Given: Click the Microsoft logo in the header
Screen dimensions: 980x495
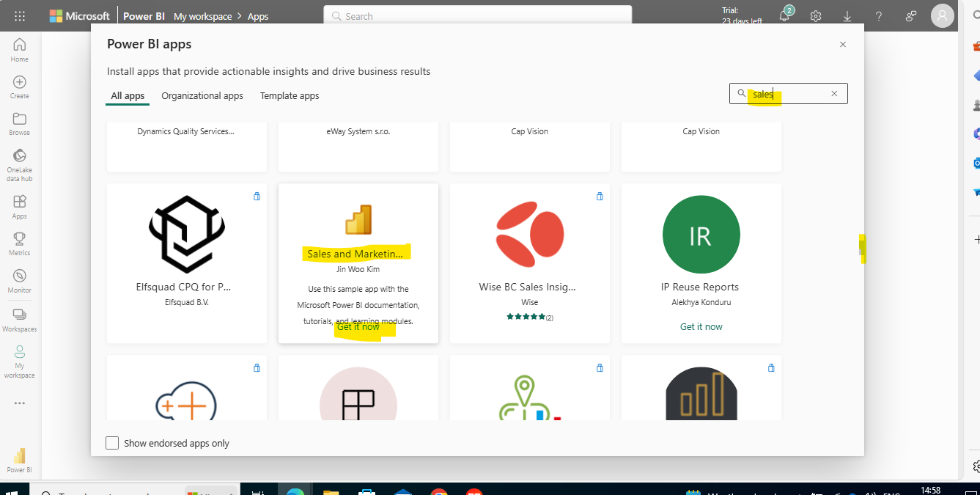Looking at the screenshot, I should pyautogui.click(x=80, y=16).
